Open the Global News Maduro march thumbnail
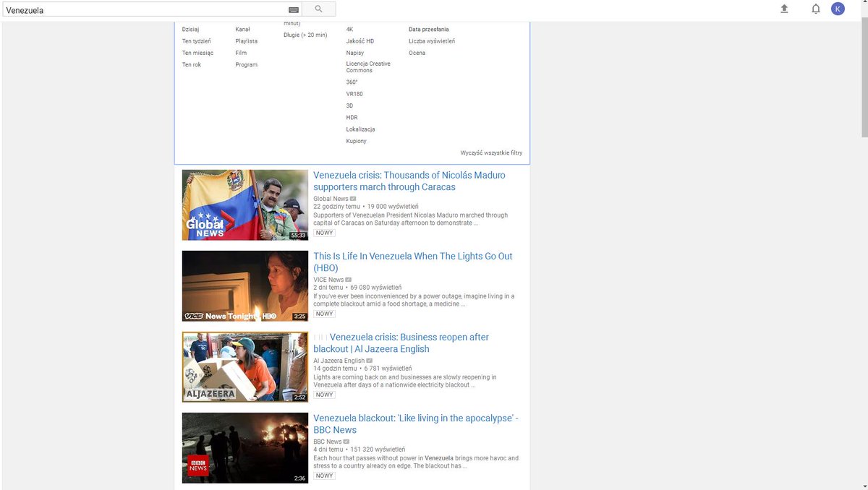This screenshot has width=868, height=490. point(245,205)
